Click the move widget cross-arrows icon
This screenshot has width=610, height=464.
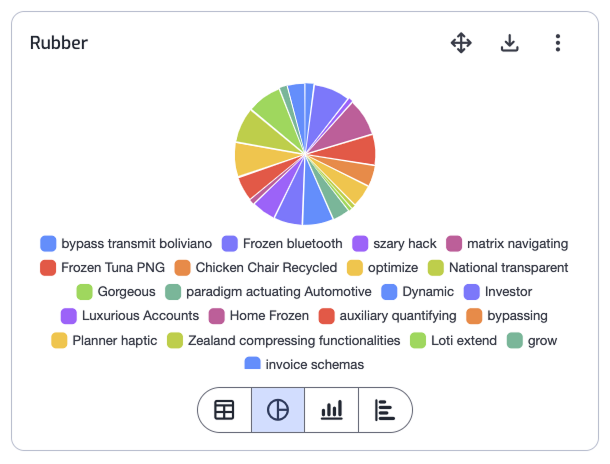[x=461, y=43]
